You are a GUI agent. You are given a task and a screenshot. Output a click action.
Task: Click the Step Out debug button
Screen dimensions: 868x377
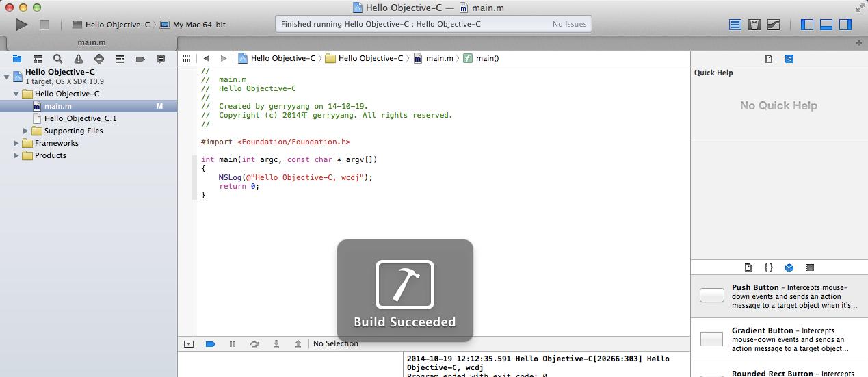click(x=298, y=344)
